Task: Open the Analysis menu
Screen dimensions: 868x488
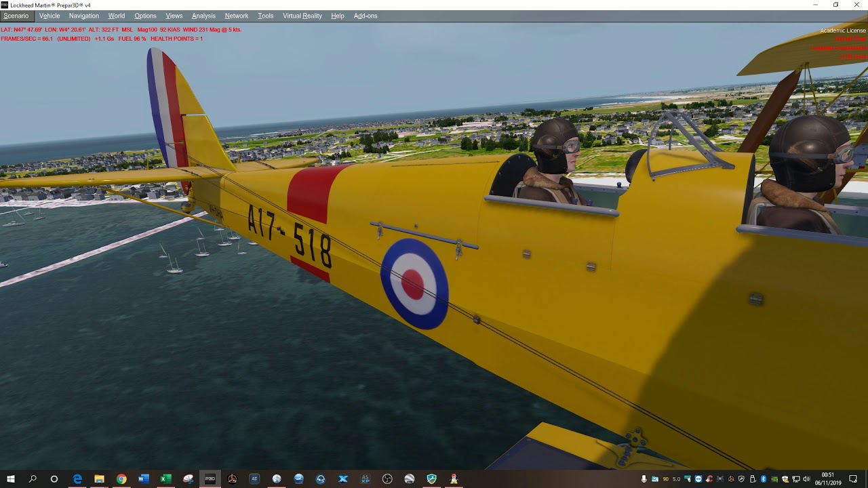Action: point(203,16)
